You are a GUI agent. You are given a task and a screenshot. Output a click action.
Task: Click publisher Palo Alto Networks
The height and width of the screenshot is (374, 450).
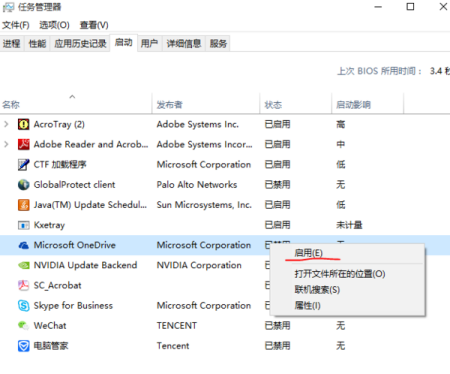pyautogui.click(x=197, y=185)
